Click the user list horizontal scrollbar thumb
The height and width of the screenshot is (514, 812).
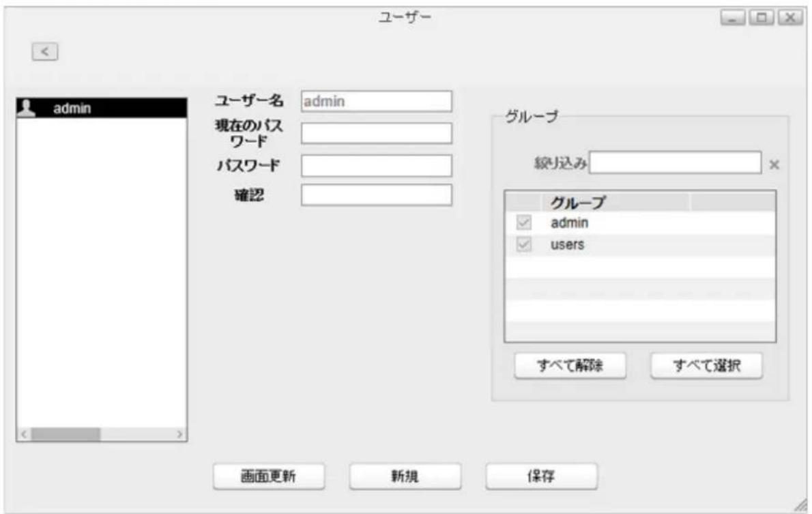click(66, 434)
